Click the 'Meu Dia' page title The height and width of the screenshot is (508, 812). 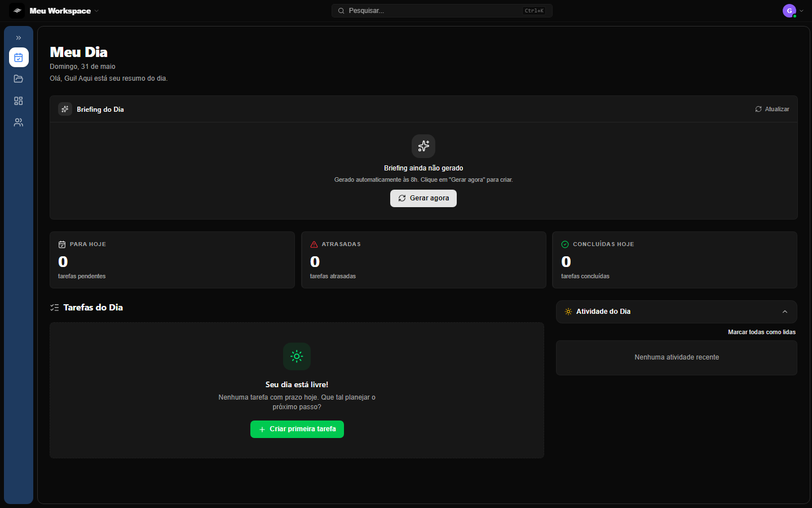tap(78, 52)
